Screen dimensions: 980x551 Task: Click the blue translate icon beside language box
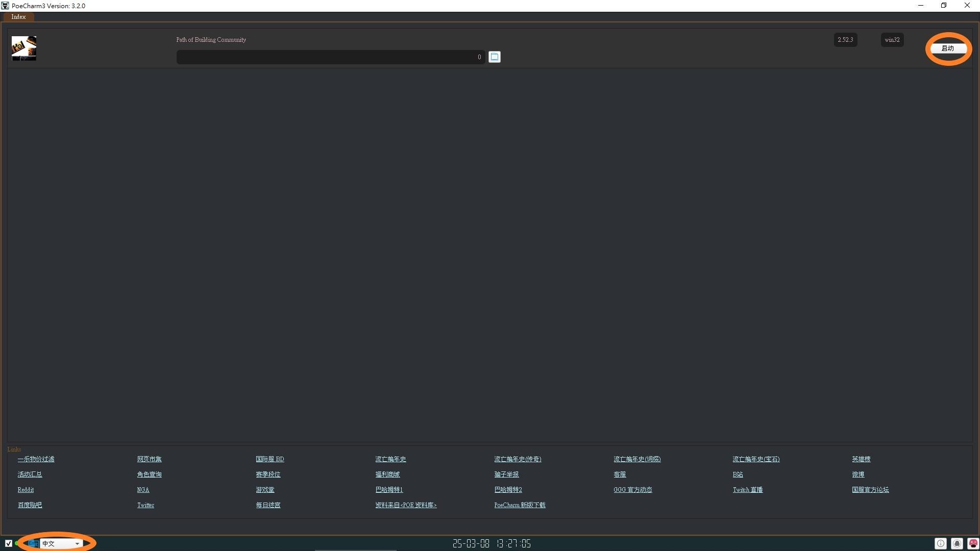pos(33,544)
